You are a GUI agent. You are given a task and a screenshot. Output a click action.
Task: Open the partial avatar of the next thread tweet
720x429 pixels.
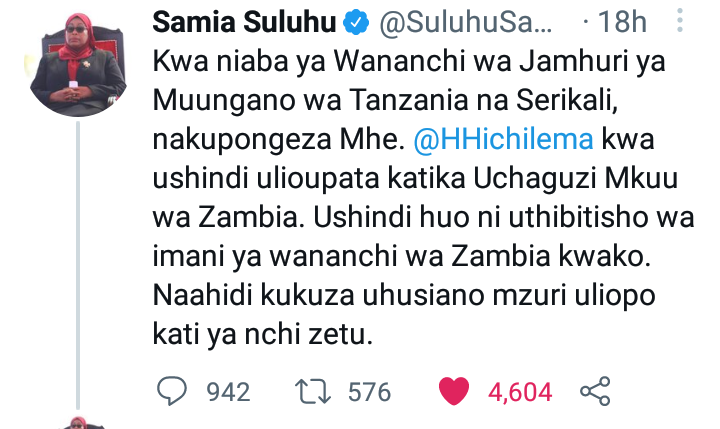click(79, 423)
